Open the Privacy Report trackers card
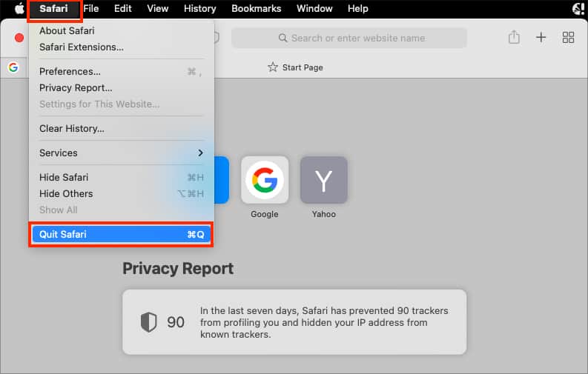 point(294,322)
